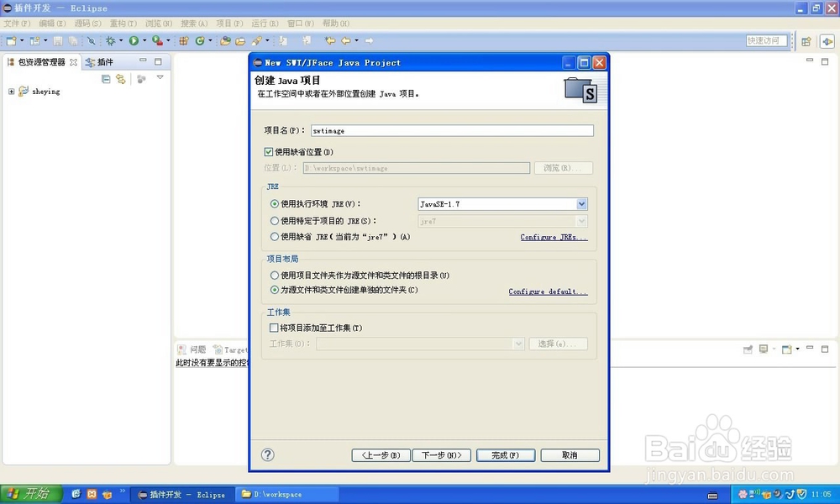Click the 项目名 text field containing swtimage

pyautogui.click(x=452, y=131)
